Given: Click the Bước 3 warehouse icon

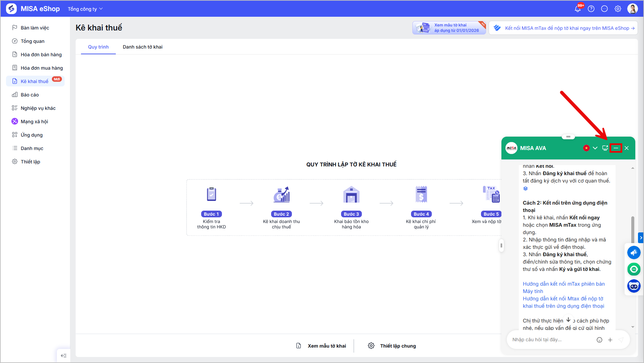Looking at the screenshot, I should [x=351, y=195].
